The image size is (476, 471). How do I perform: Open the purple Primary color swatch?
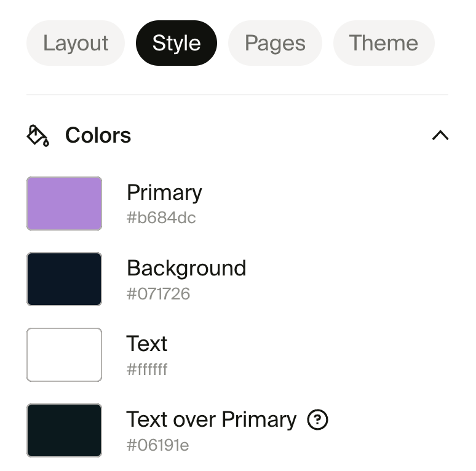[x=64, y=204]
